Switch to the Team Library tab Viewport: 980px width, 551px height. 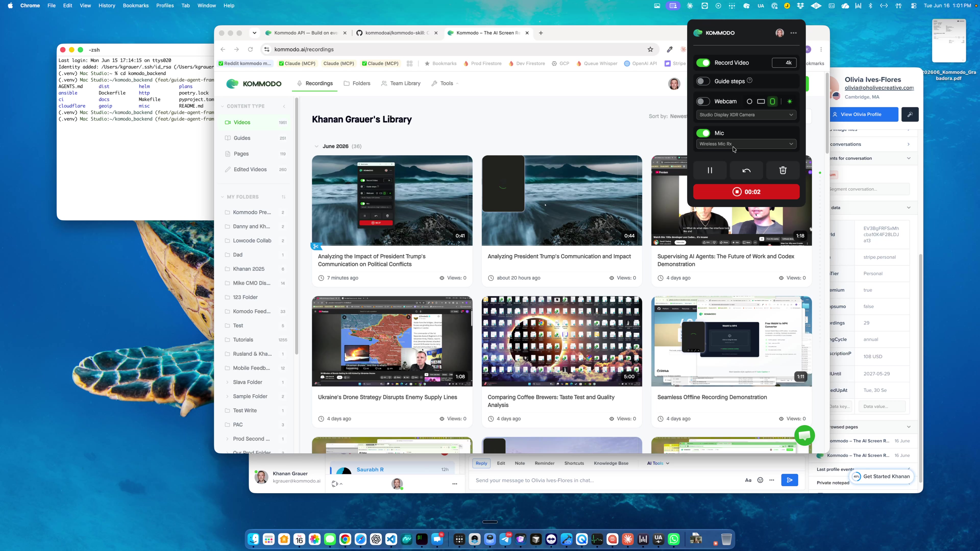click(401, 83)
